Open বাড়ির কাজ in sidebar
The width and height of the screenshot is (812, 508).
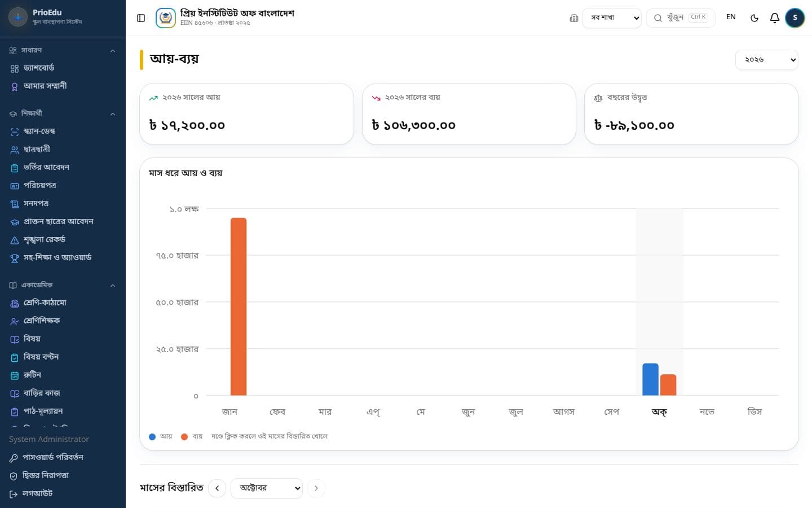click(63, 393)
